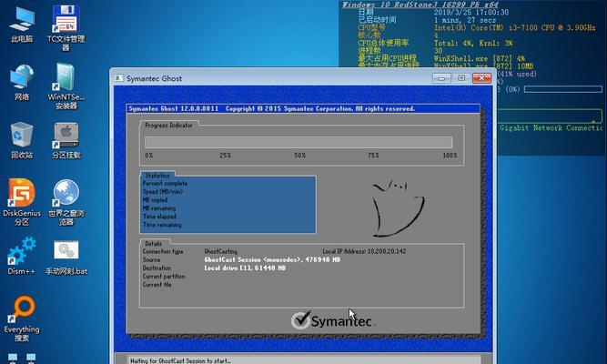Click the Symantec Ghost 12.0.0.8011 copyright header
The width and height of the screenshot is (607, 364).
[x=271, y=109]
